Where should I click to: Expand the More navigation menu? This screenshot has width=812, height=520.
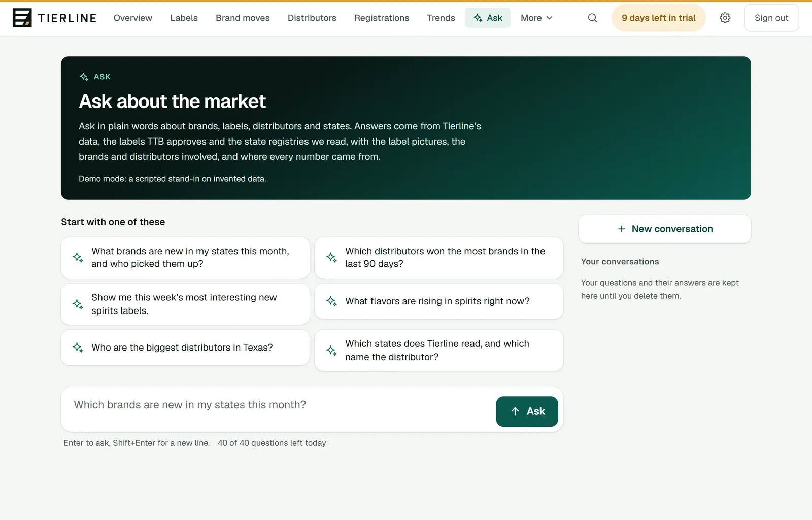click(x=536, y=18)
